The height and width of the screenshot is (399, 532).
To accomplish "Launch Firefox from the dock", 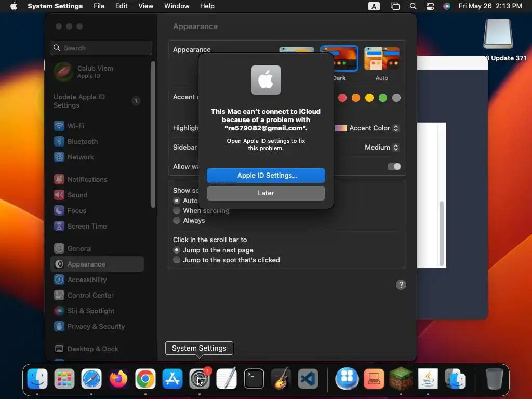I will point(118,378).
